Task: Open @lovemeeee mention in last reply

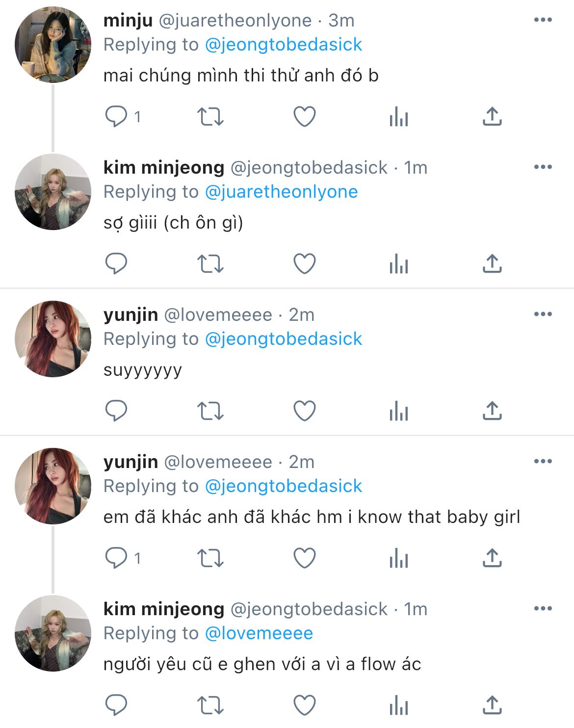Action: pos(259,633)
